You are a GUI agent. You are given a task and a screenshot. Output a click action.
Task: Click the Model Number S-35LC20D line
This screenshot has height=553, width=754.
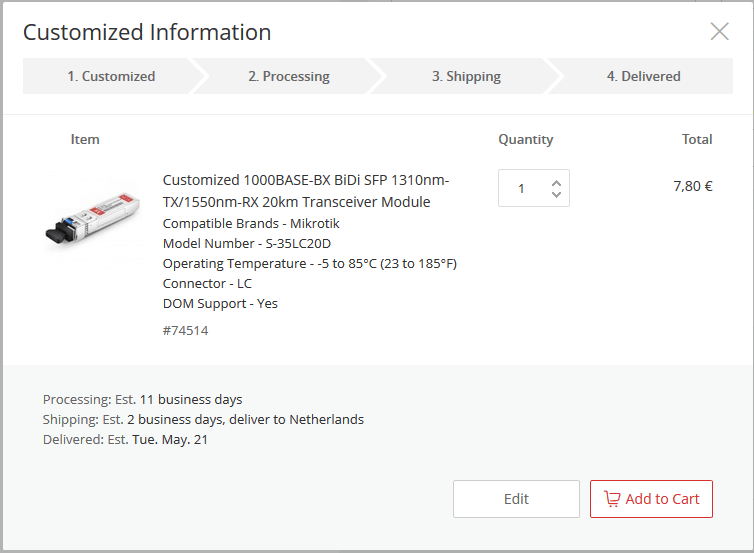[246, 243]
